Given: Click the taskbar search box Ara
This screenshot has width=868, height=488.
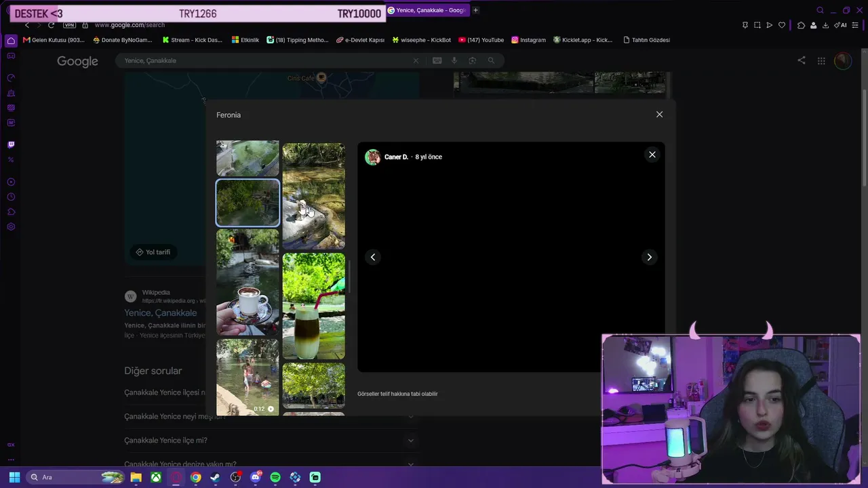Looking at the screenshot, I should pyautogui.click(x=76, y=477).
